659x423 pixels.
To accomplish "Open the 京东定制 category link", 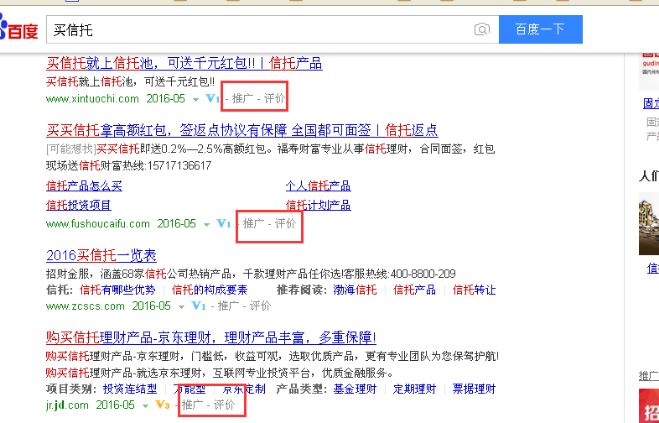I will (x=244, y=389).
